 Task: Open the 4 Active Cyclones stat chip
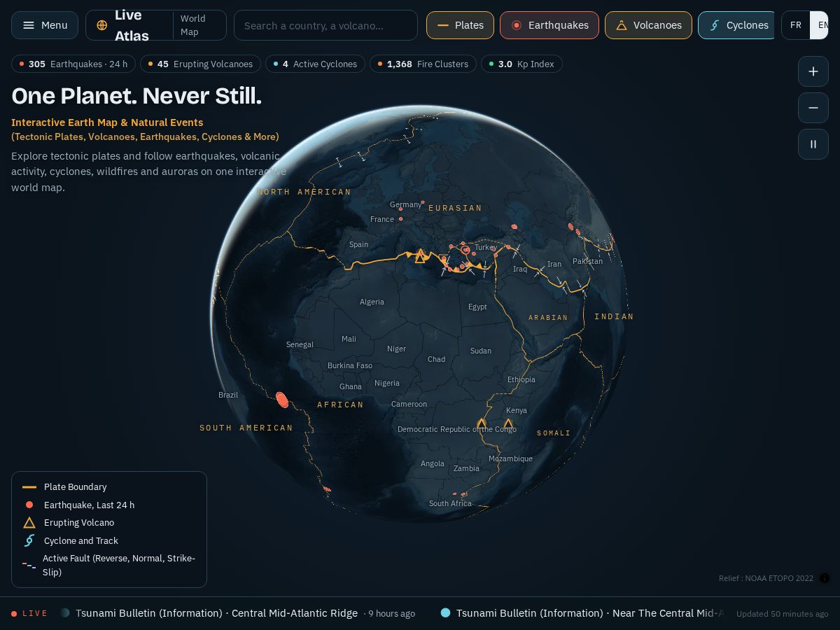tap(315, 64)
